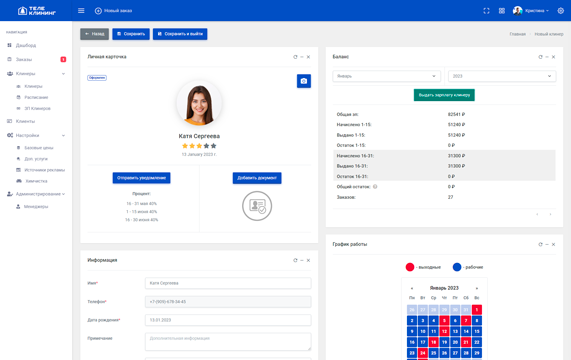Viewport: 571px width, 360px height.
Task: Upload photo via camera icon button
Action: pyautogui.click(x=304, y=81)
